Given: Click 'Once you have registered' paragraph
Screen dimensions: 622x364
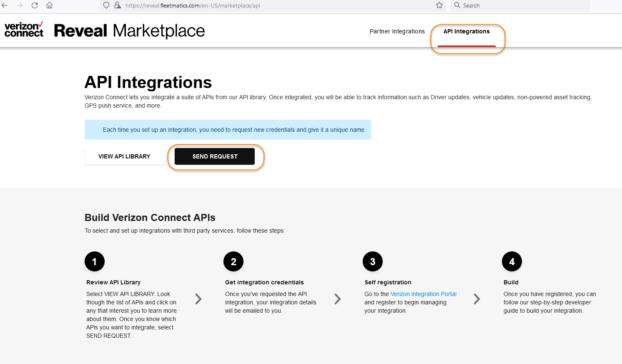Looking at the screenshot, I should tap(550, 302).
